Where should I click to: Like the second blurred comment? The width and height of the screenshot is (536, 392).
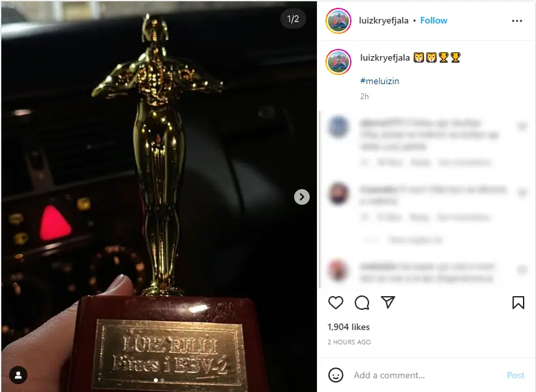click(522, 193)
